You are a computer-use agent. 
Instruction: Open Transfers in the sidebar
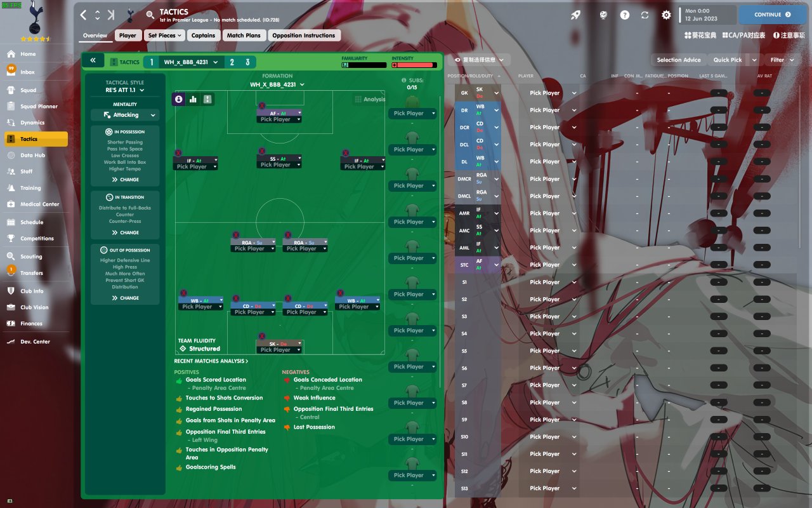(x=36, y=273)
